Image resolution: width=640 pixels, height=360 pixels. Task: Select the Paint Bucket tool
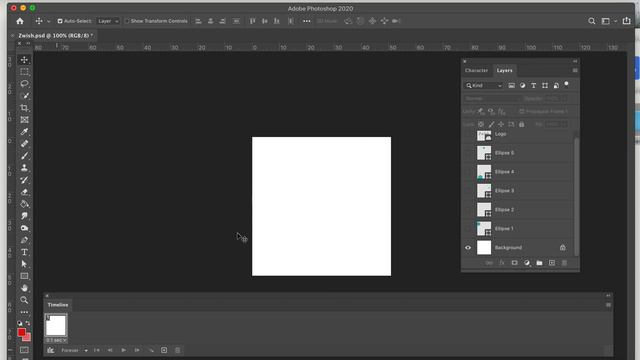click(24, 204)
